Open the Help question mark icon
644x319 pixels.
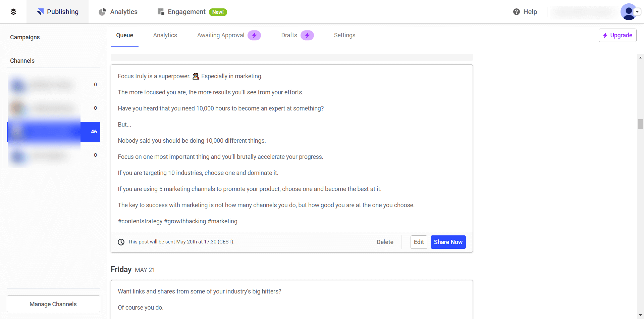tap(516, 12)
